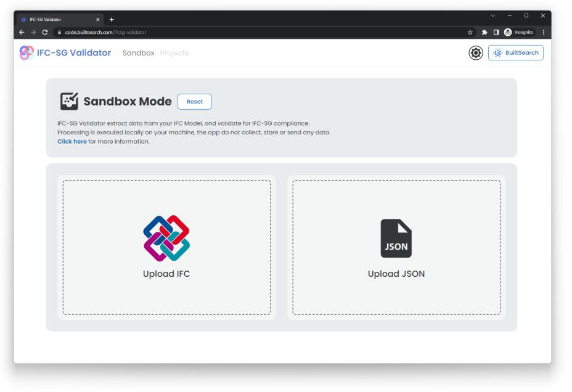Click the IFC-SG Validator title text
The image size is (572, 392).
click(74, 53)
